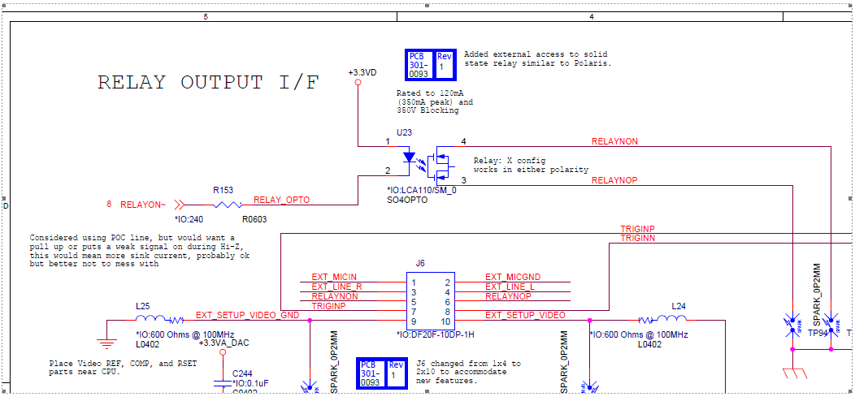Select the RELAY_OPTO net label

coord(281,200)
